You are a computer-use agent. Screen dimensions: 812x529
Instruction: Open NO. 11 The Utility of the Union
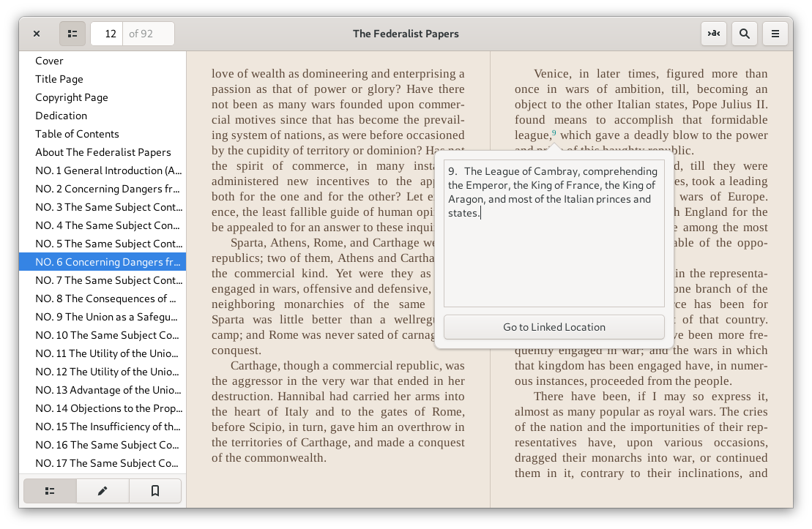point(103,353)
